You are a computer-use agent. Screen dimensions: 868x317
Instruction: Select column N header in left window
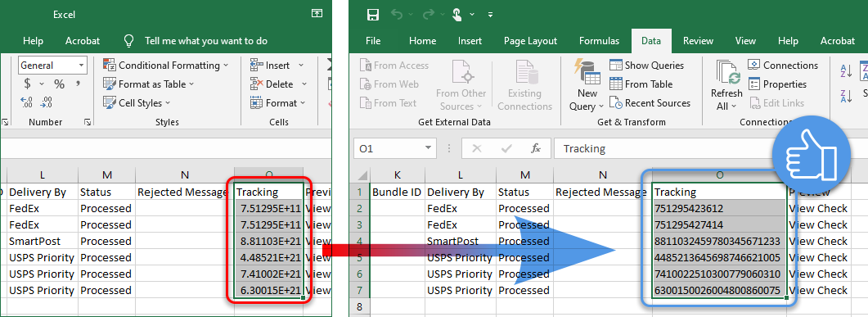[184, 175]
